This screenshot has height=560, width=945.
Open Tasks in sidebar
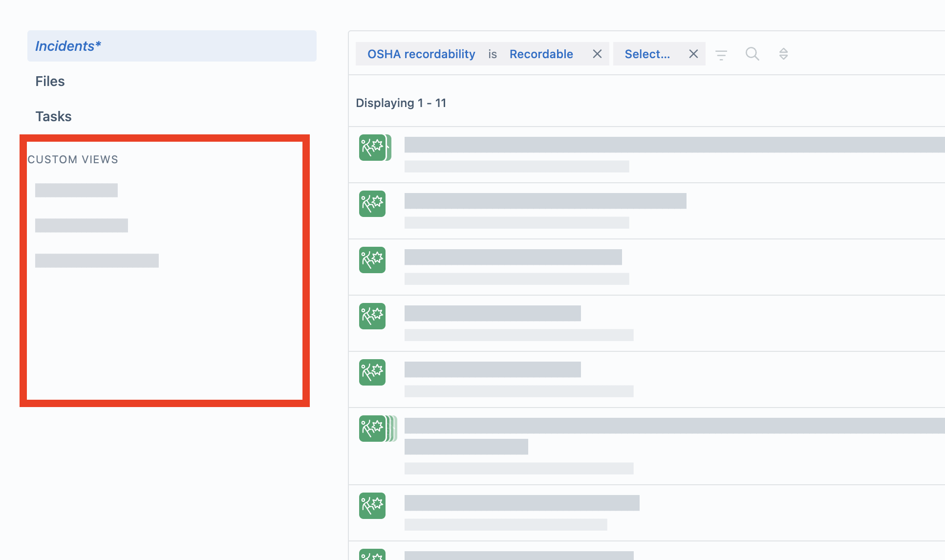click(53, 116)
